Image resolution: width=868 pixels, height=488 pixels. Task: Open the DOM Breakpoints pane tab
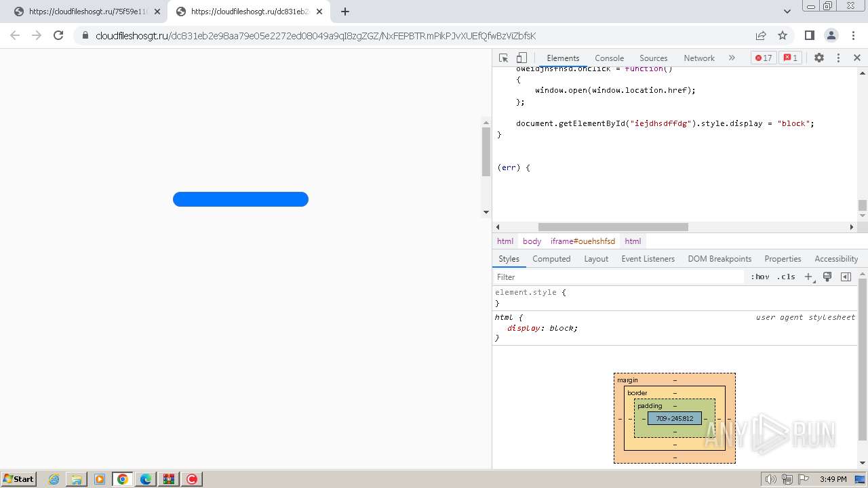coord(719,259)
